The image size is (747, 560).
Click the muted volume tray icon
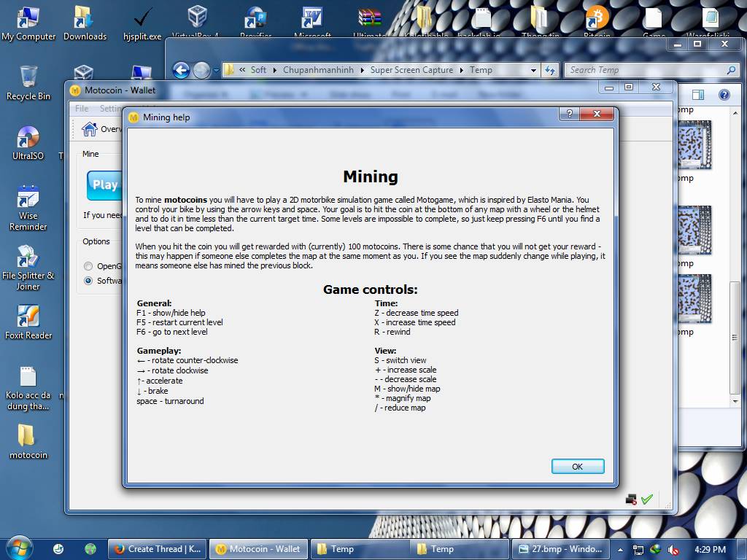click(673, 550)
